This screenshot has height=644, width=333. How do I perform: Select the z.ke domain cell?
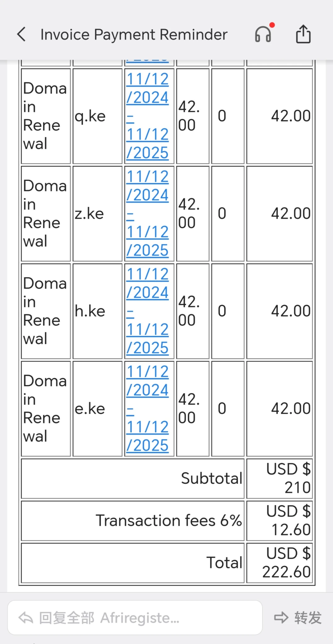[x=89, y=214]
